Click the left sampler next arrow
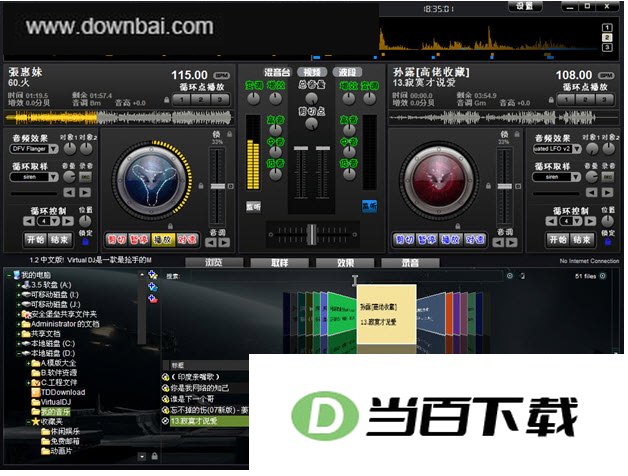This screenshot has height=476, width=628. tap(85, 193)
